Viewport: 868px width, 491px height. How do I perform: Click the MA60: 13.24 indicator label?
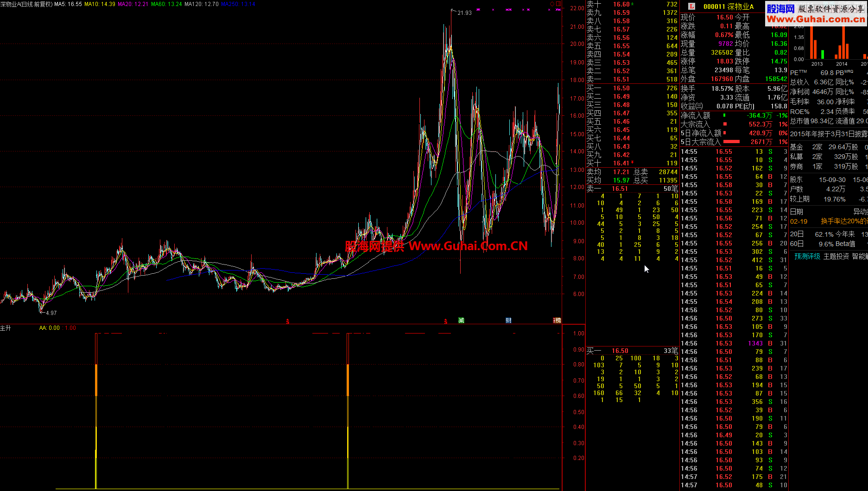click(166, 4)
